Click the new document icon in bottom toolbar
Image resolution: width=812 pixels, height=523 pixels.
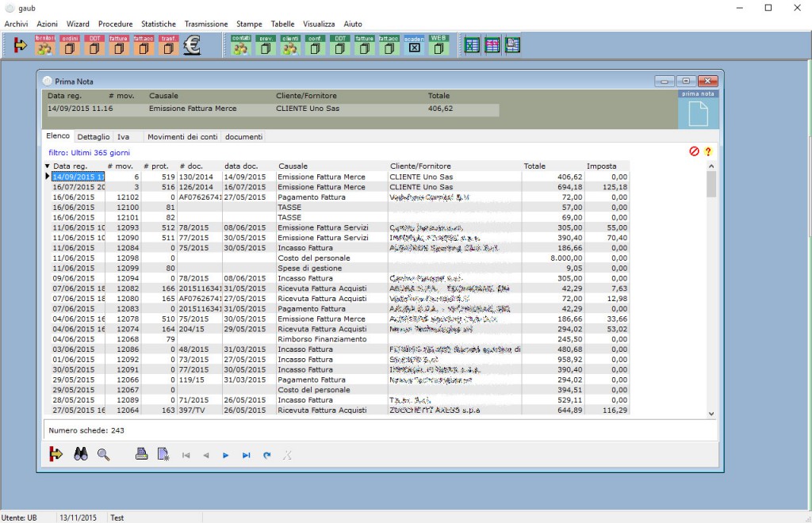(163, 454)
